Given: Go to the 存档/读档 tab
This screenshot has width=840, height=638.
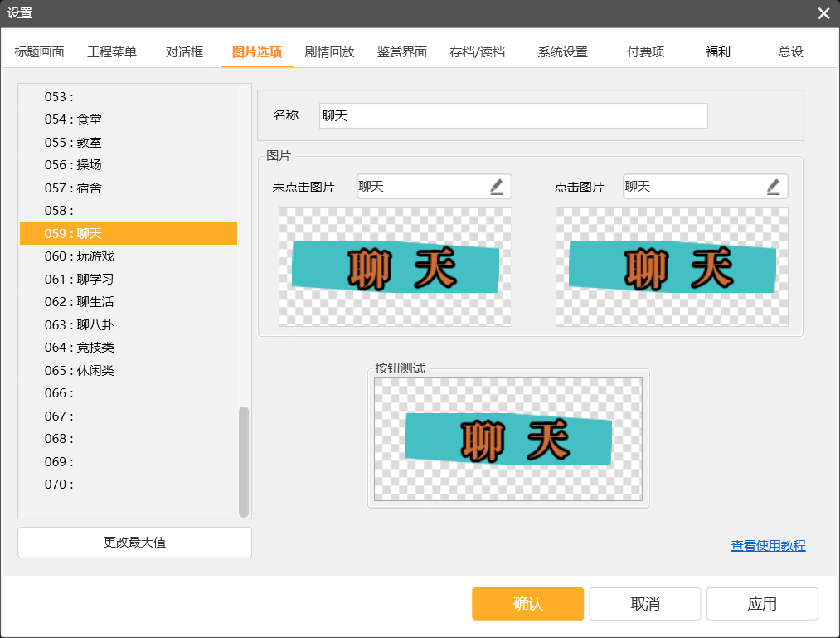Looking at the screenshot, I should tap(477, 51).
